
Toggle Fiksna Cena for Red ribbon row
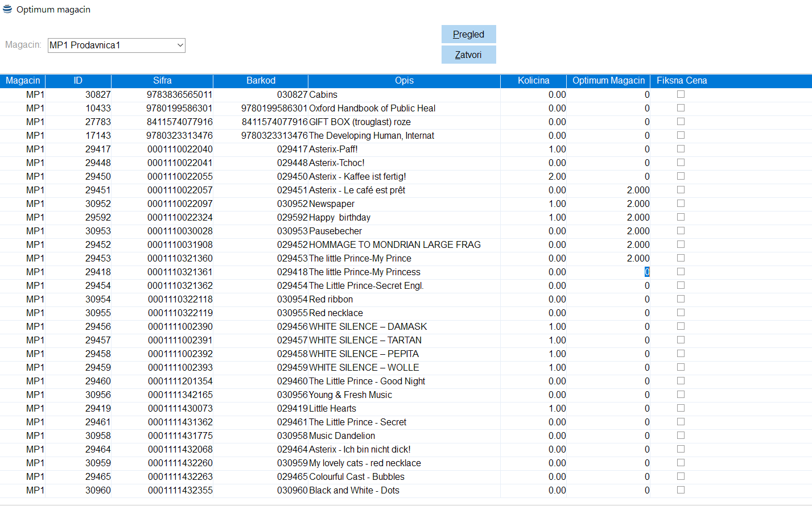[x=681, y=299]
